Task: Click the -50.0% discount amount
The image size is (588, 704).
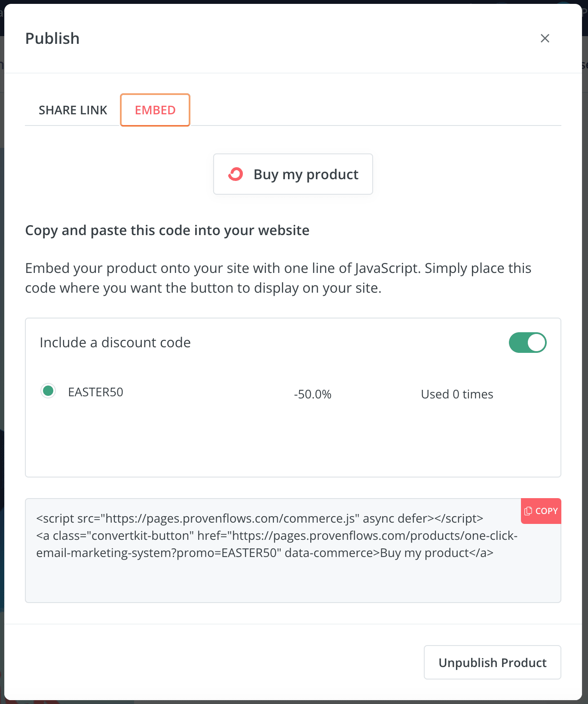Action: [312, 394]
